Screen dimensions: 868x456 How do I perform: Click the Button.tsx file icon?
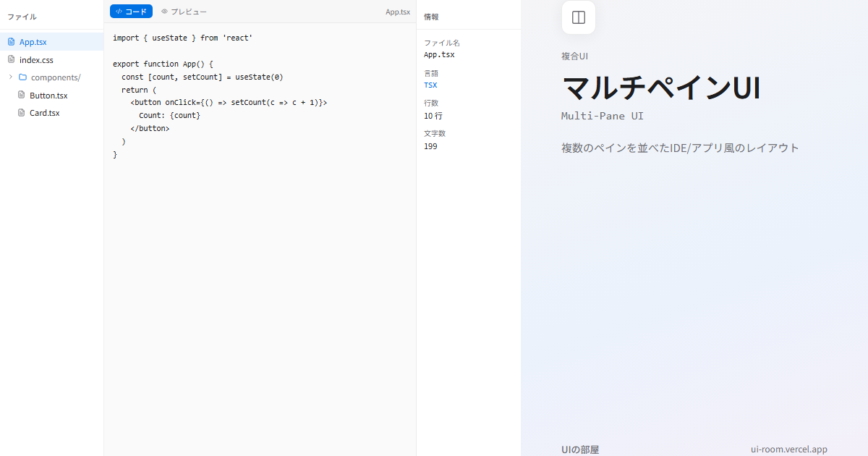22,95
